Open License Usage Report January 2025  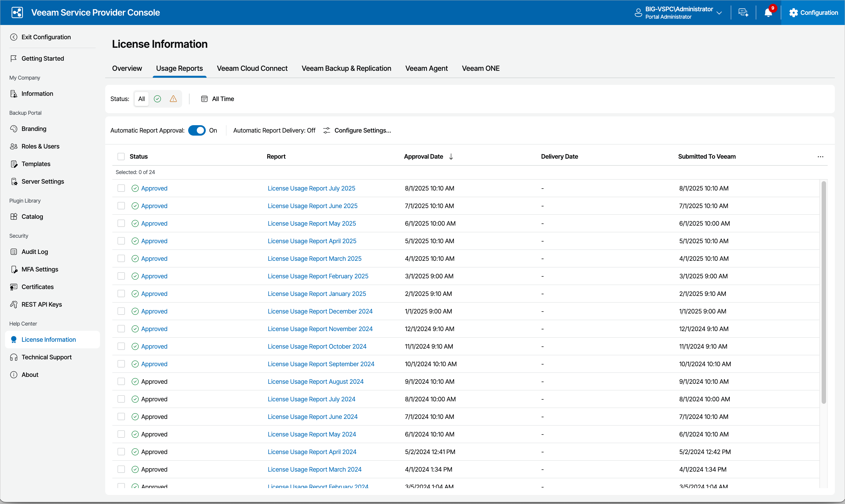point(317,294)
